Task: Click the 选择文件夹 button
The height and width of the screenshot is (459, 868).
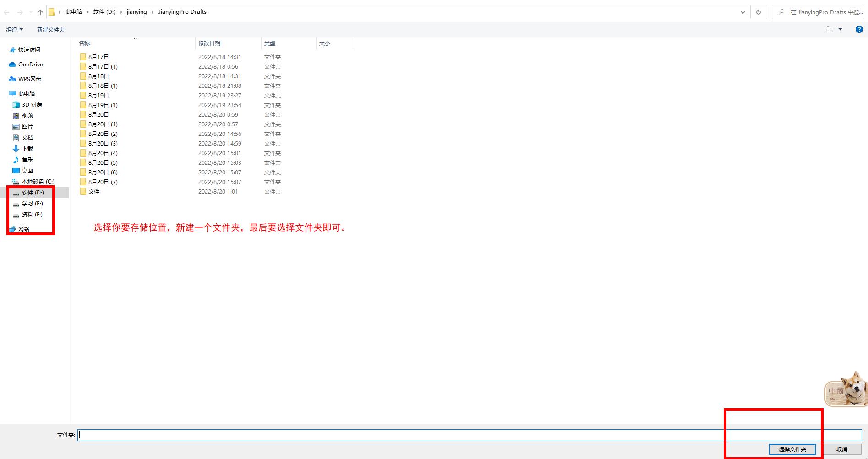Action: click(792, 449)
